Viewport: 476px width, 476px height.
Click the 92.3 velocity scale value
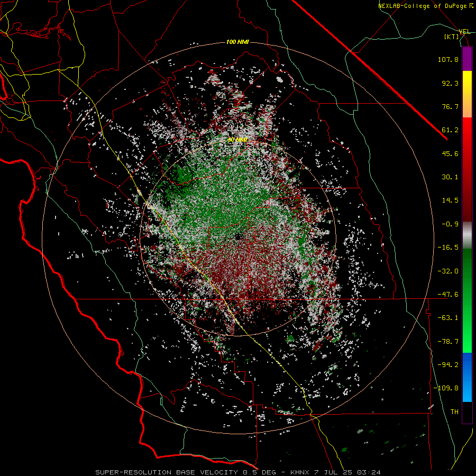450,83
